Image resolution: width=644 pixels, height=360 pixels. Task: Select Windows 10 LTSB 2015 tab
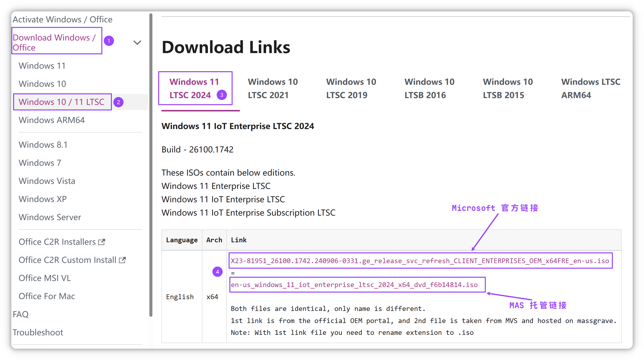pos(507,88)
